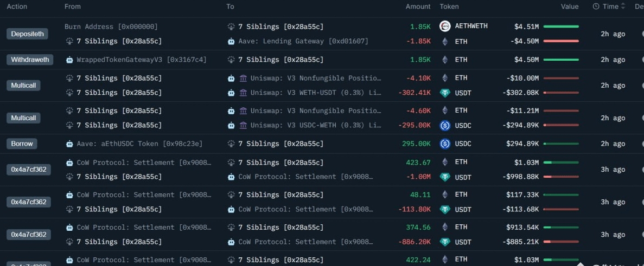Click bot icon beside WrappedTokenGatewayV3
Viewport: 644px width, 266px height.
pyautogui.click(x=70, y=60)
